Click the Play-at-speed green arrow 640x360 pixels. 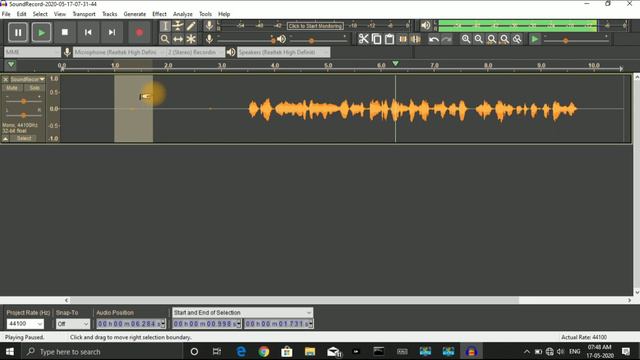(x=535, y=39)
